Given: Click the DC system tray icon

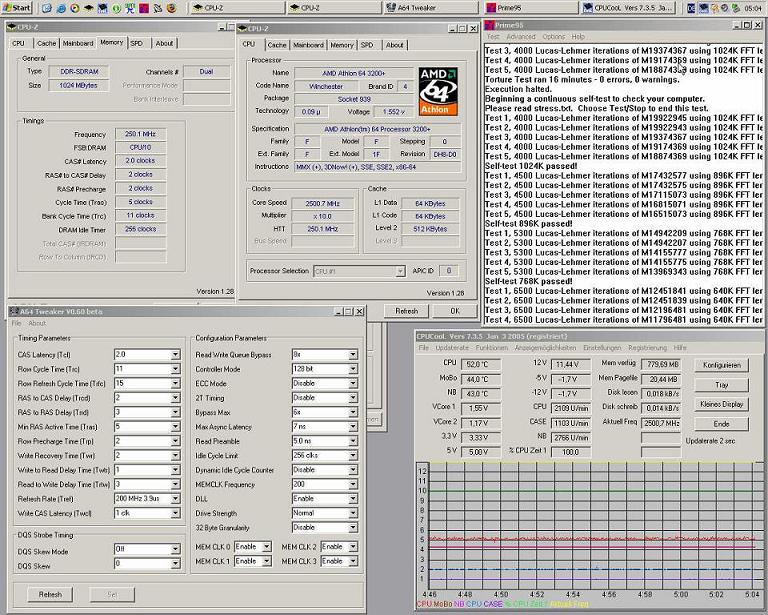Looking at the screenshot, I should (x=691, y=8).
